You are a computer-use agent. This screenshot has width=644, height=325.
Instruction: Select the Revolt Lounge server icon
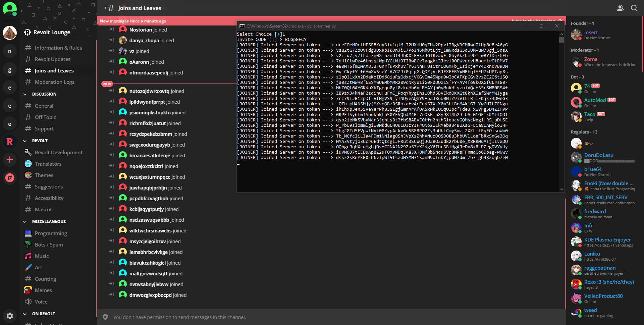10,33
